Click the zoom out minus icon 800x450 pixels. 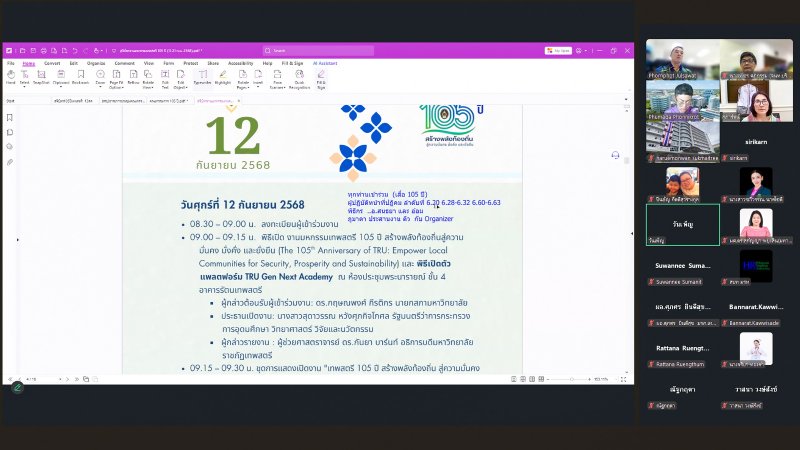tap(548, 379)
